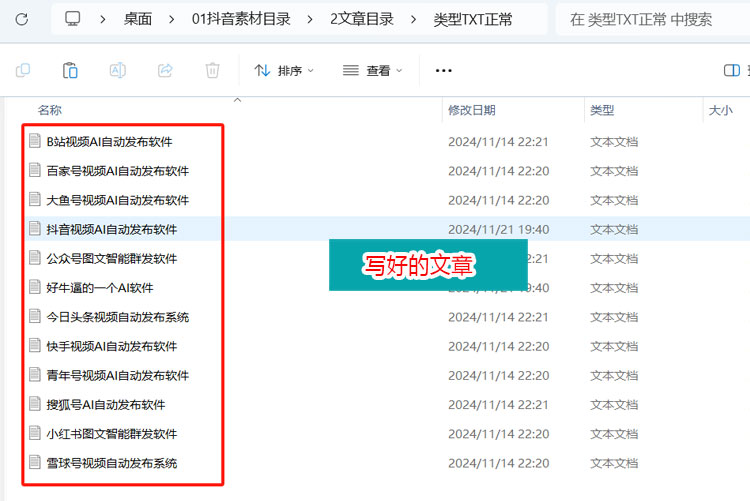Expand the chevron after the computer icon
The width and height of the screenshot is (750, 501).
click(x=102, y=19)
